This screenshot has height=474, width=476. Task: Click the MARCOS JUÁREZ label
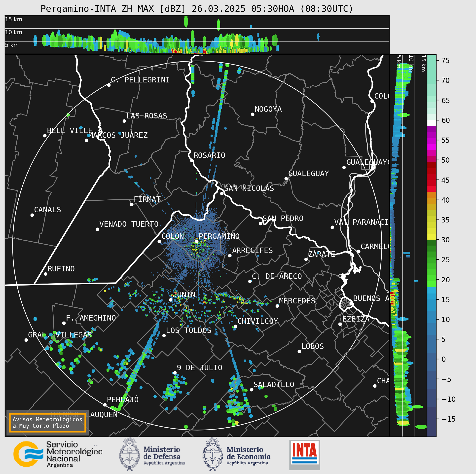click(118, 135)
